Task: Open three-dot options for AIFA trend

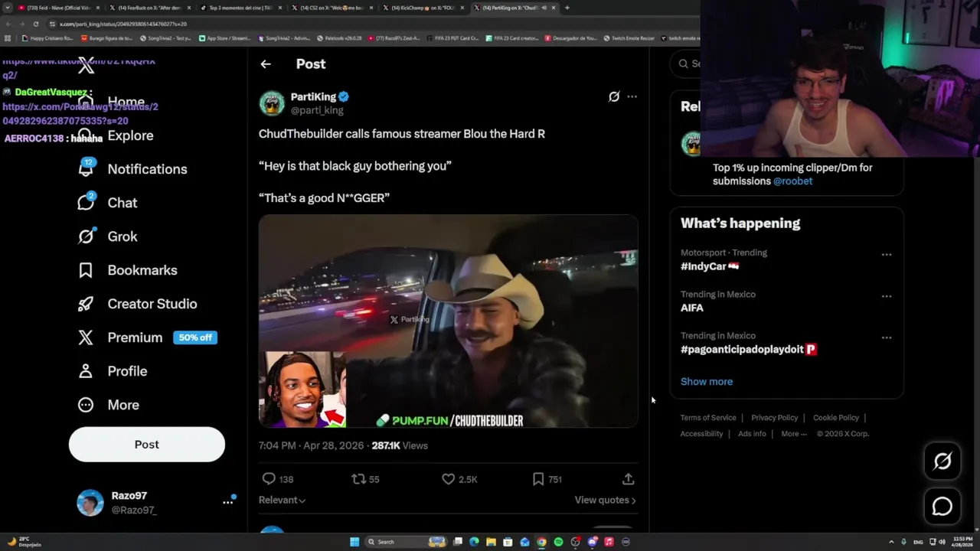Action: [x=887, y=296]
